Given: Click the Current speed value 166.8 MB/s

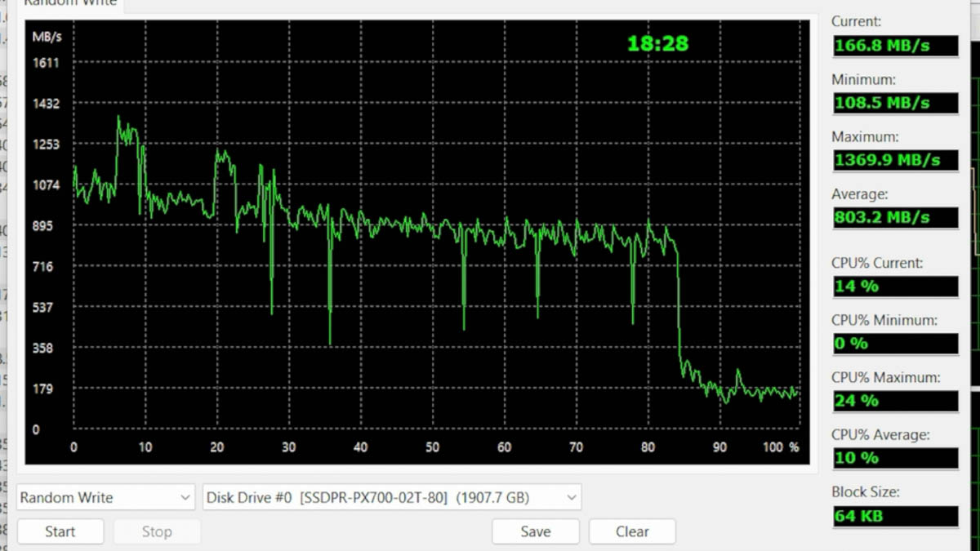Looking at the screenshot, I should (895, 46).
